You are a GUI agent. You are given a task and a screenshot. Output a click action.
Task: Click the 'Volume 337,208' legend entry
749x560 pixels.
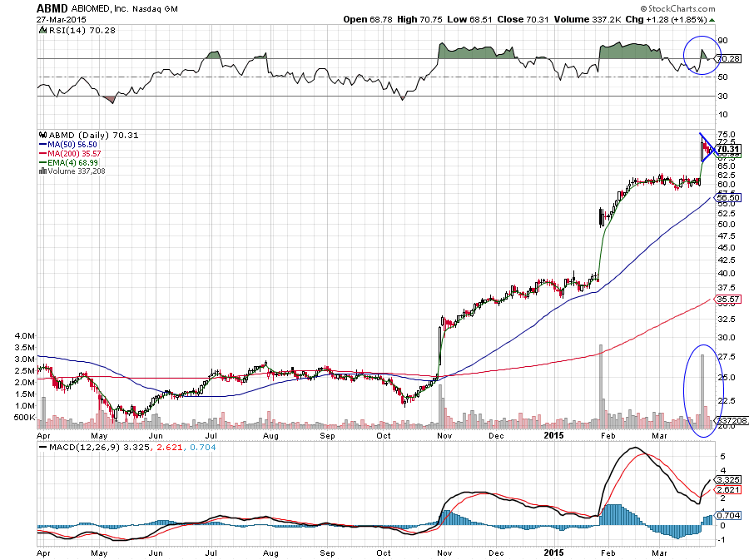(77, 171)
